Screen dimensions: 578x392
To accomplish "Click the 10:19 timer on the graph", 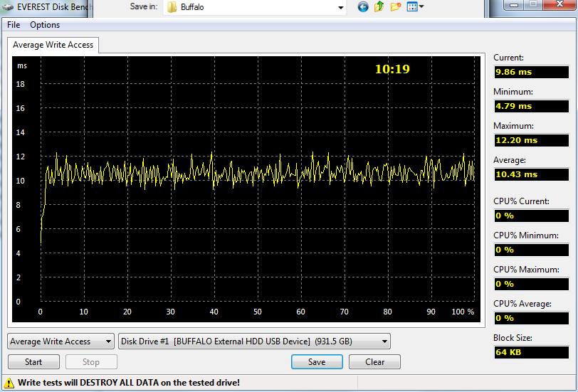I will [x=392, y=70].
